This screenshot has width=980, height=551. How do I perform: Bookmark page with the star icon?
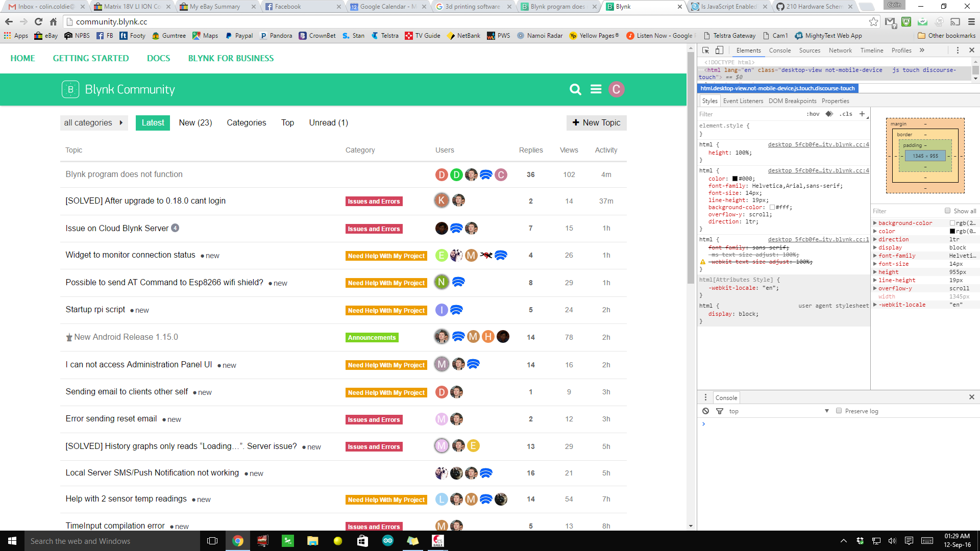[873, 22]
